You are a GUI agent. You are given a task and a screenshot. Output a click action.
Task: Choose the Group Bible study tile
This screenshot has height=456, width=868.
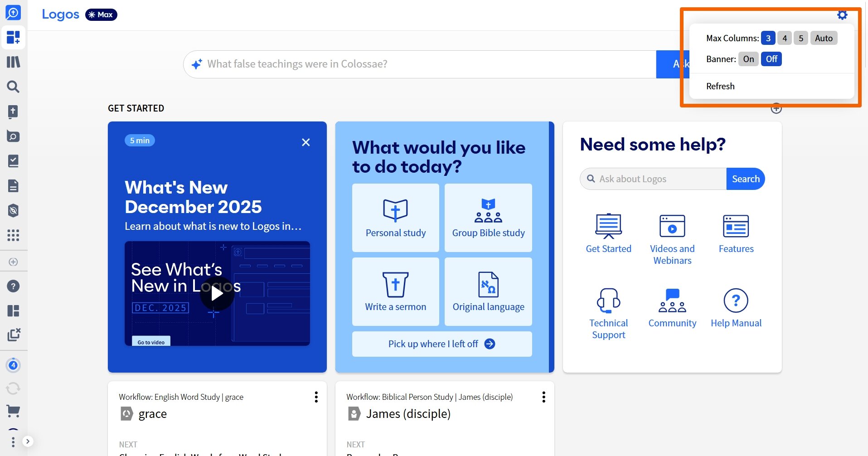point(488,218)
